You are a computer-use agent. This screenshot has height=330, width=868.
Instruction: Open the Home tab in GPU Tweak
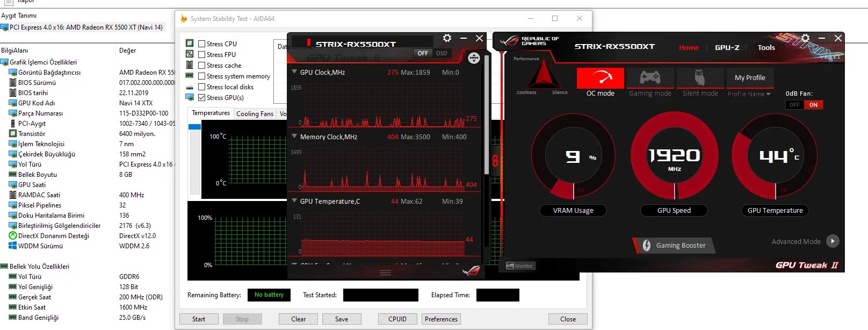tap(689, 47)
